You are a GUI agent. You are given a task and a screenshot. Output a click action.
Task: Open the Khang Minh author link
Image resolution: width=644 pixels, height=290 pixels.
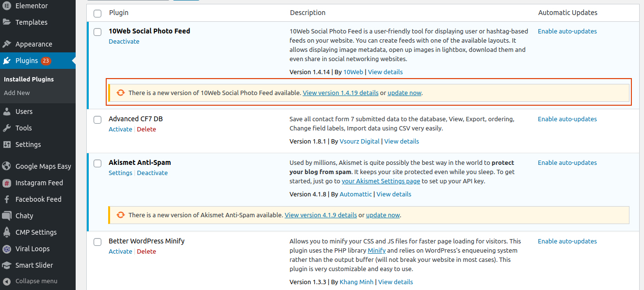(356, 282)
